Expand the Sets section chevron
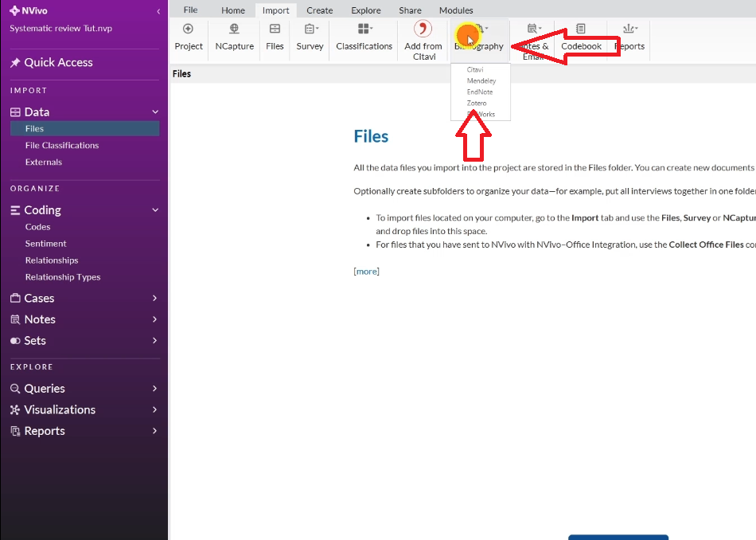Image resolution: width=756 pixels, height=540 pixels. 154,341
